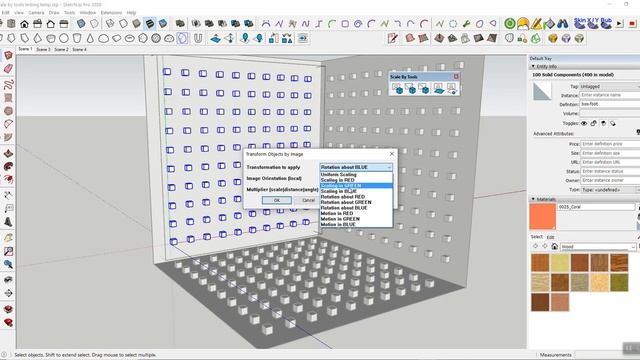Screen dimensions: 640x360
Task: Toggle the lock icon in Toggles row
Action: pyautogui.click(x=593, y=123)
